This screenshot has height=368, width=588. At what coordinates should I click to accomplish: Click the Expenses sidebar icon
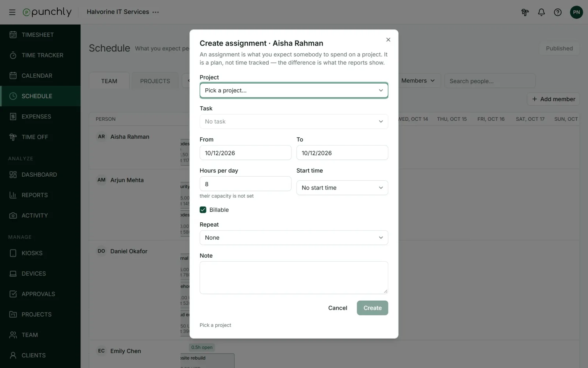pos(13,116)
